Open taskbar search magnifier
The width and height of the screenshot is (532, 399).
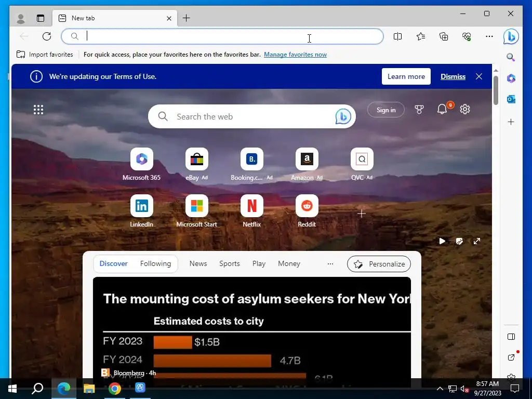click(37, 389)
